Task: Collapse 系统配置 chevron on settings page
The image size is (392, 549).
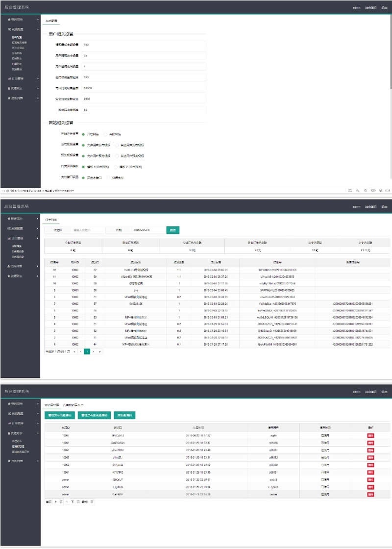Action: (x=38, y=29)
